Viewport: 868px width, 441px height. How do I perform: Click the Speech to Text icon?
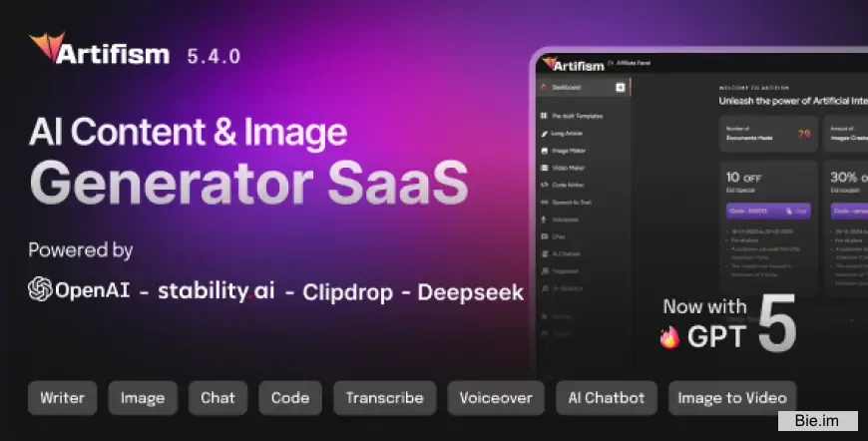coord(544,202)
